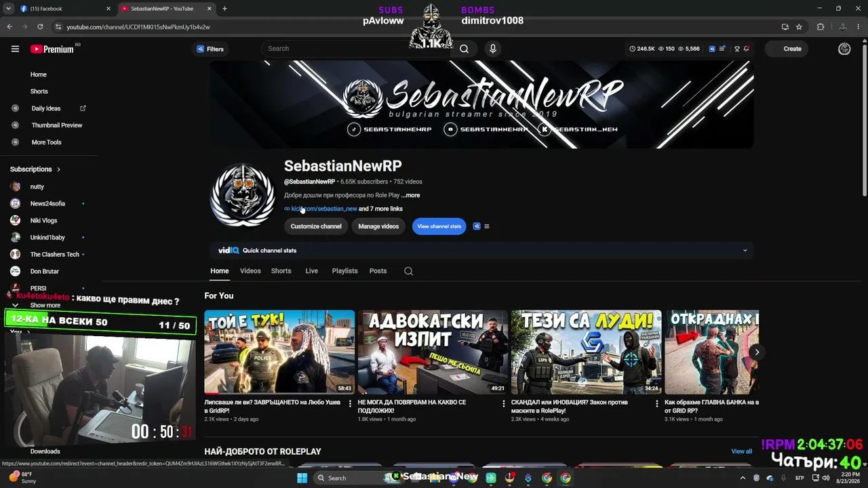Open the notifications bell

pyautogui.click(x=746, y=49)
